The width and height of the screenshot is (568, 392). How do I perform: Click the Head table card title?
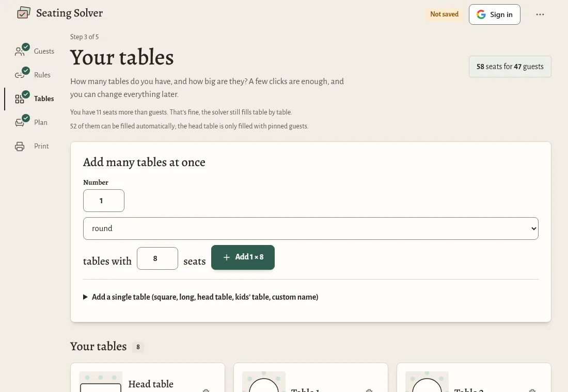151,384
